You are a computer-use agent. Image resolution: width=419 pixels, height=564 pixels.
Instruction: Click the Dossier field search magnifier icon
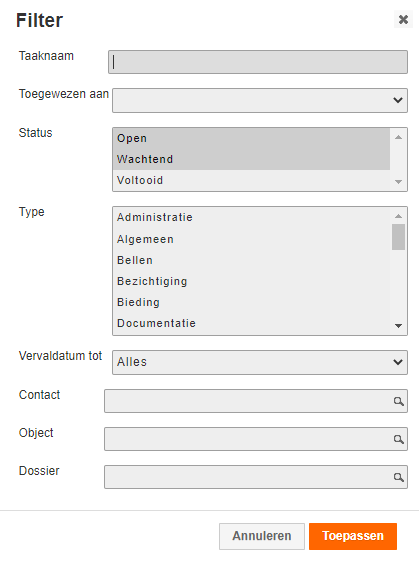[398, 477]
